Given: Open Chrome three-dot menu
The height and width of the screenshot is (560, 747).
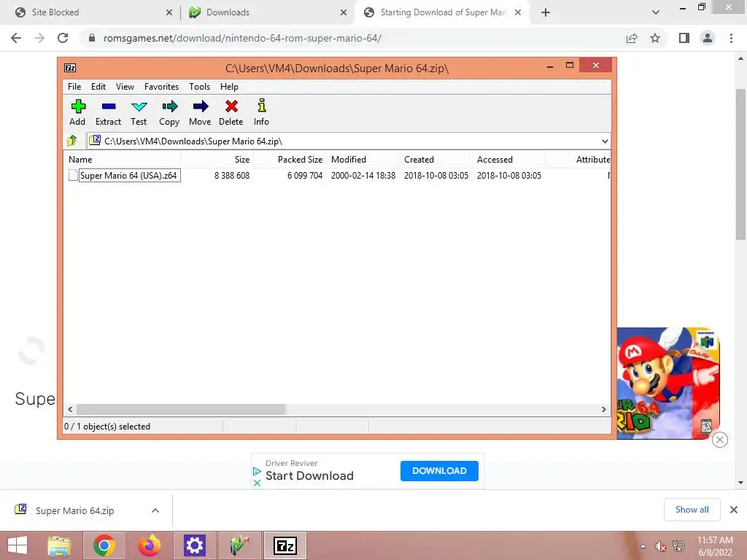Looking at the screenshot, I should click(x=731, y=38).
